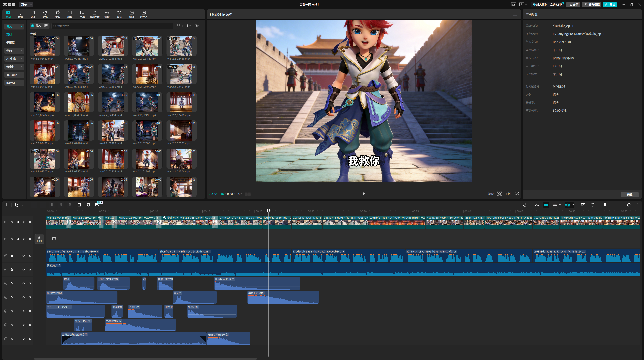The image size is (644, 360).
Task: Lock the first audio track
Action: tap(12, 256)
